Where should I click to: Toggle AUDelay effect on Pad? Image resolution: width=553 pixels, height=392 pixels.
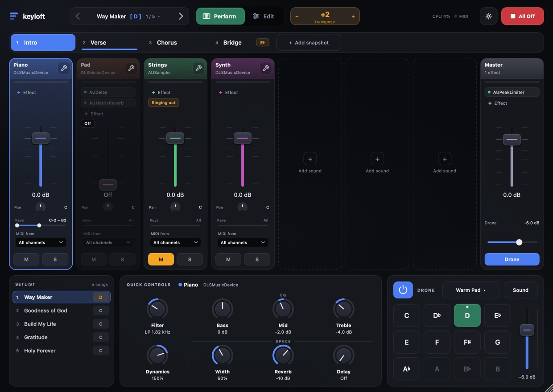pyautogui.click(x=85, y=92)
